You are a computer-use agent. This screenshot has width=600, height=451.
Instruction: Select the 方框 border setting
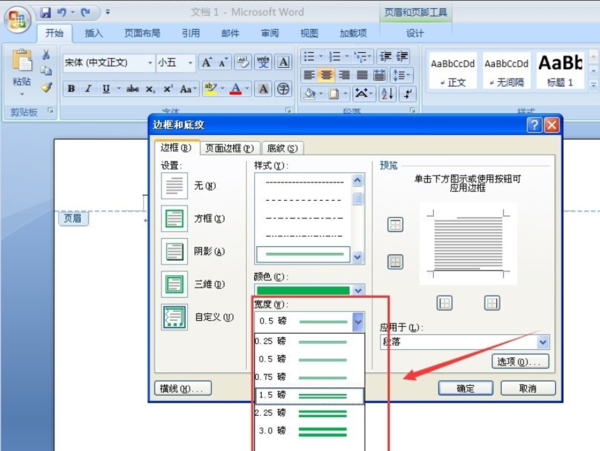pyautogui.click(x=174, y=218)
